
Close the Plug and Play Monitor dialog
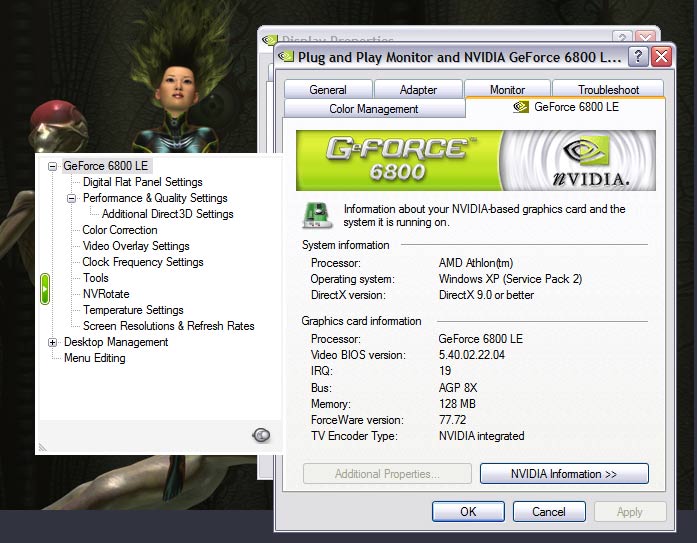[661, 56]
